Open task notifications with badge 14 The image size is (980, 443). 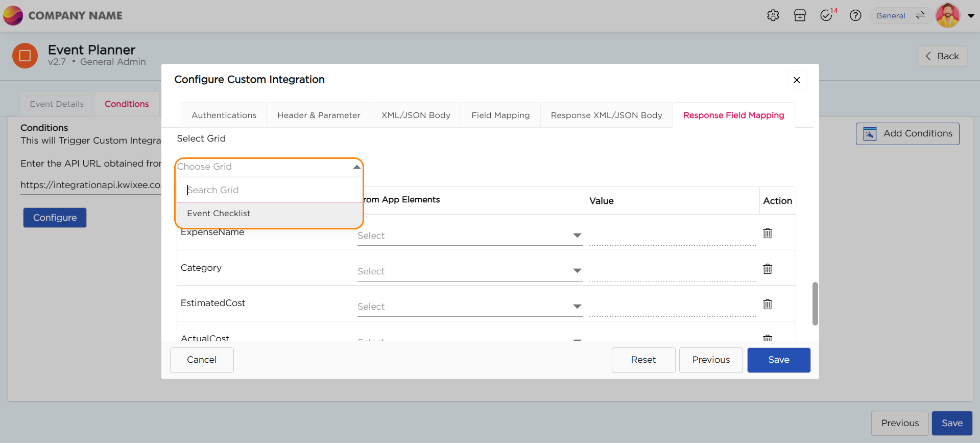pyautogui.click(x=827, y=16)
